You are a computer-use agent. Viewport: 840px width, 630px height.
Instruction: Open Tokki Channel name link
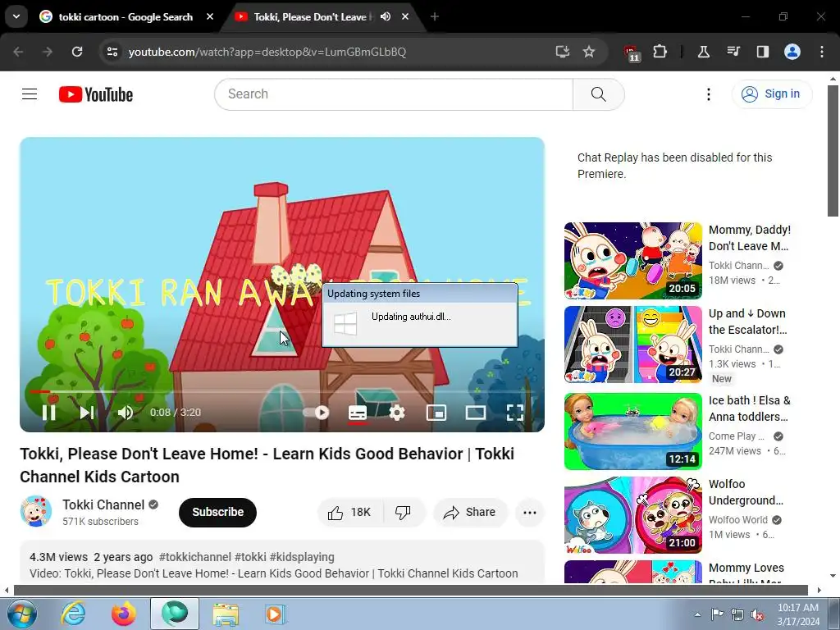point(103,504)
